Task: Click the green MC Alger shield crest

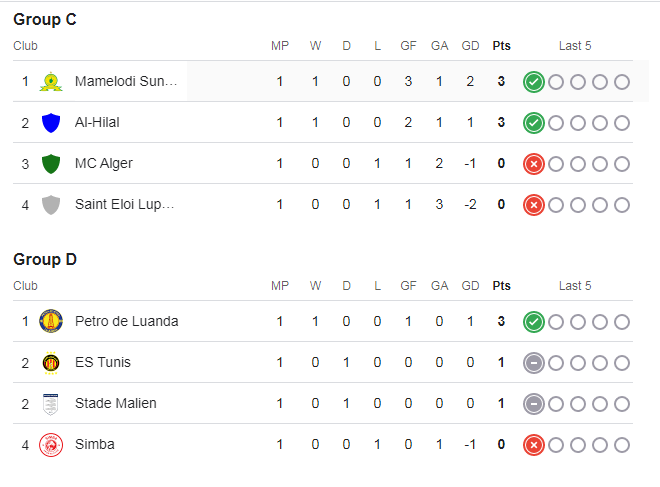Action: pos(50,163)
